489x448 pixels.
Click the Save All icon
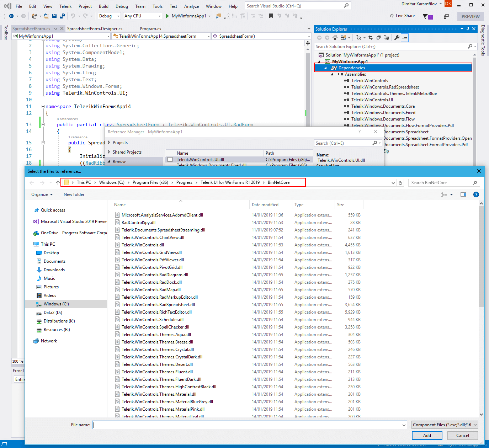pyautogui.click(x=62, y=16)
